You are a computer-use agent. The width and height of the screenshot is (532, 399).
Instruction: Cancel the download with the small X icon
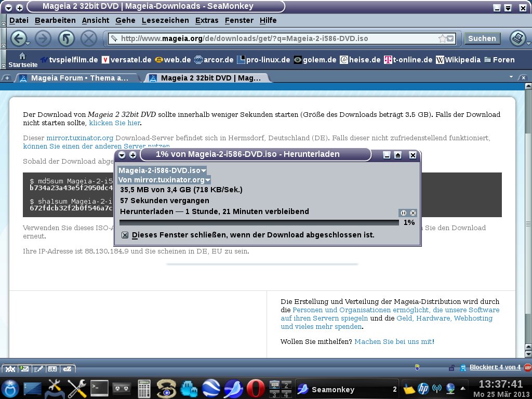click(x=413, y=213)
